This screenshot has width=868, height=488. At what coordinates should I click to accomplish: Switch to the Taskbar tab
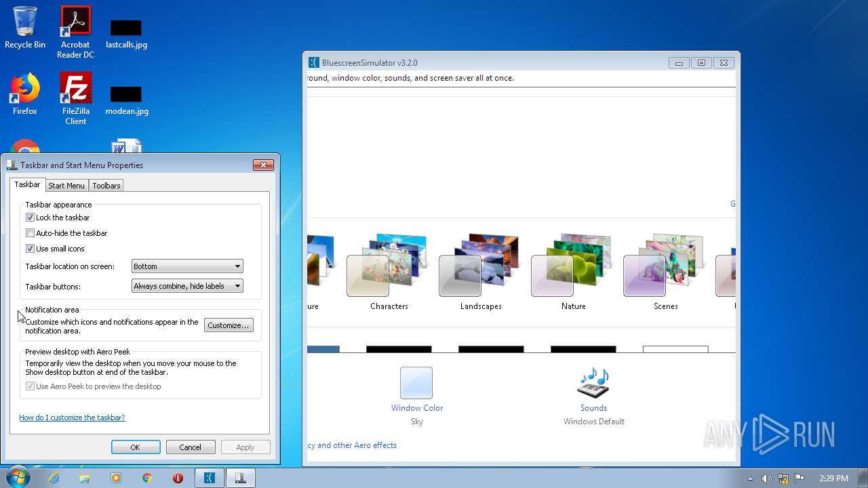27,184
